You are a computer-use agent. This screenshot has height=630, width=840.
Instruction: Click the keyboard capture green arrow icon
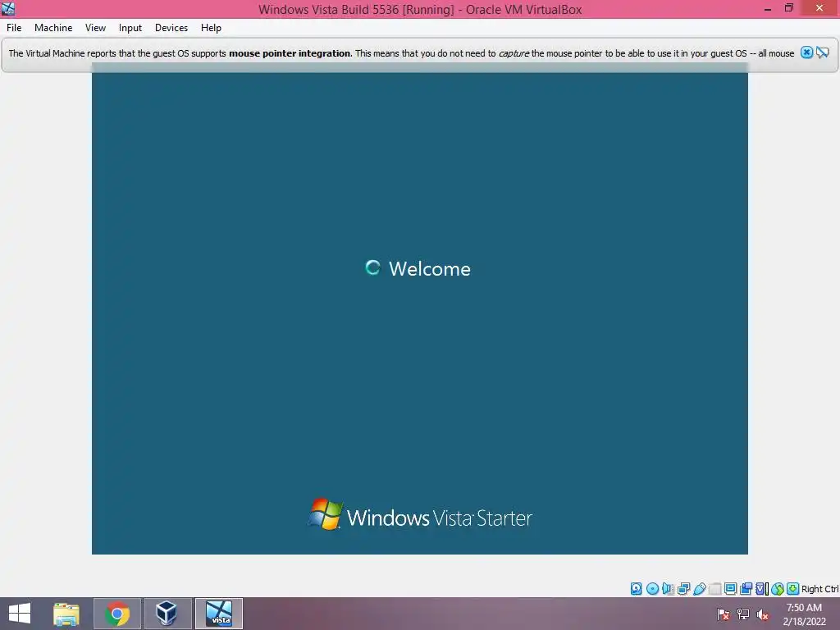pos(793,589)
